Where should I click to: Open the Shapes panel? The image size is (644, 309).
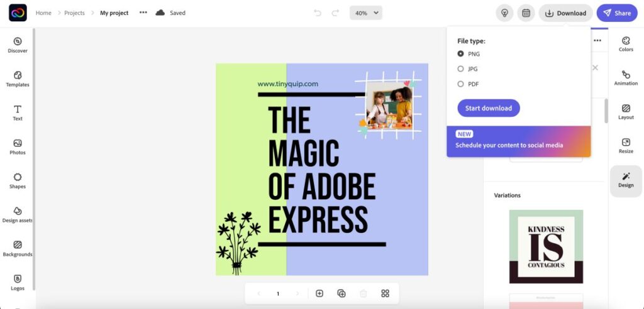(18, 181)
